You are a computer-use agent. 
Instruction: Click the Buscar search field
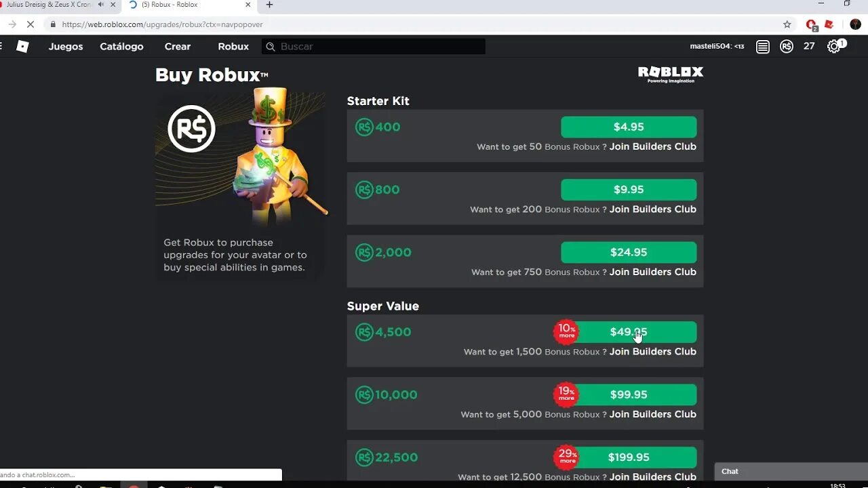pos(374,47)
